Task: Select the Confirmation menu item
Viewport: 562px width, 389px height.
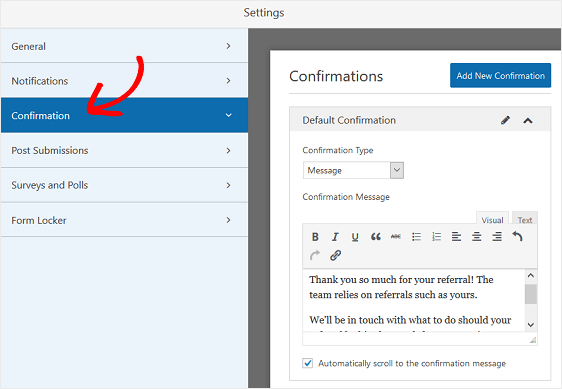Action: 124,115
